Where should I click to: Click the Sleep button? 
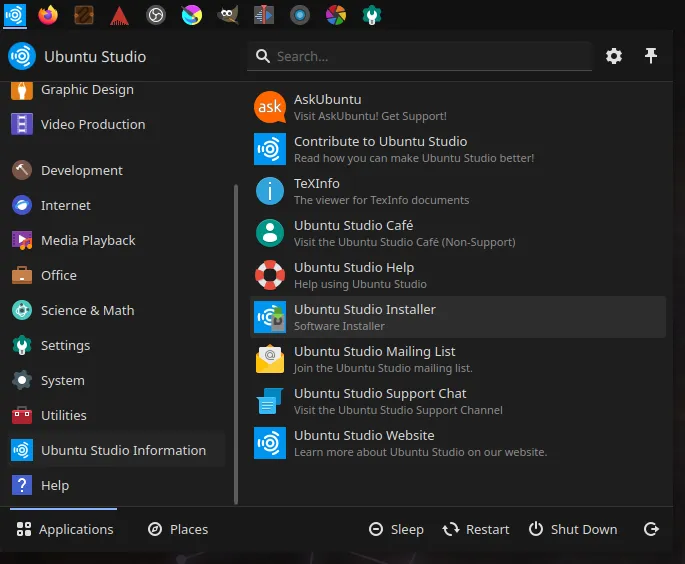[396, 529]
